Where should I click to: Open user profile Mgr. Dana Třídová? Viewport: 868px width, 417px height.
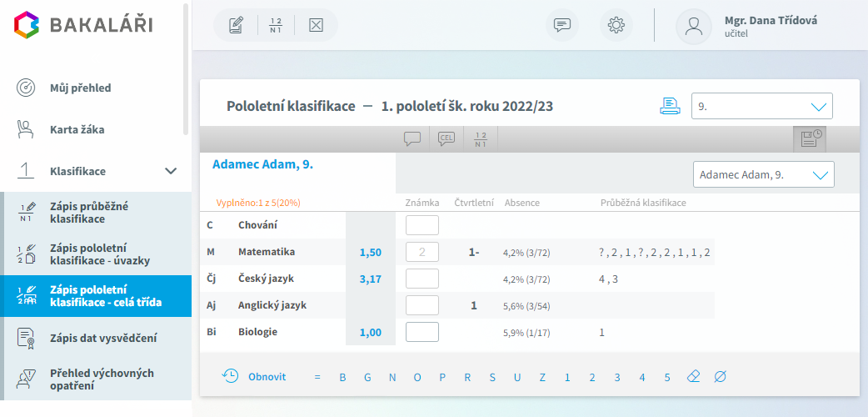pyautogui.click(x=746, y=26)
